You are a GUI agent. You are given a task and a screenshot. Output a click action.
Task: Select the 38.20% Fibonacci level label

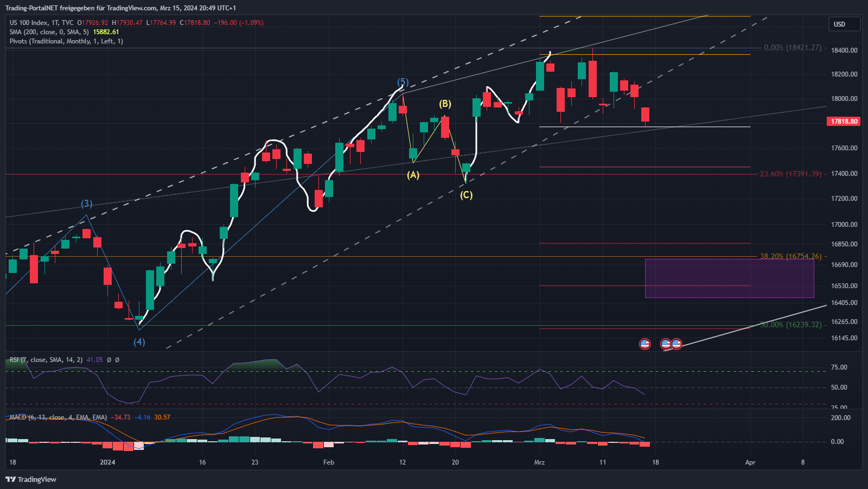point(790,256)
